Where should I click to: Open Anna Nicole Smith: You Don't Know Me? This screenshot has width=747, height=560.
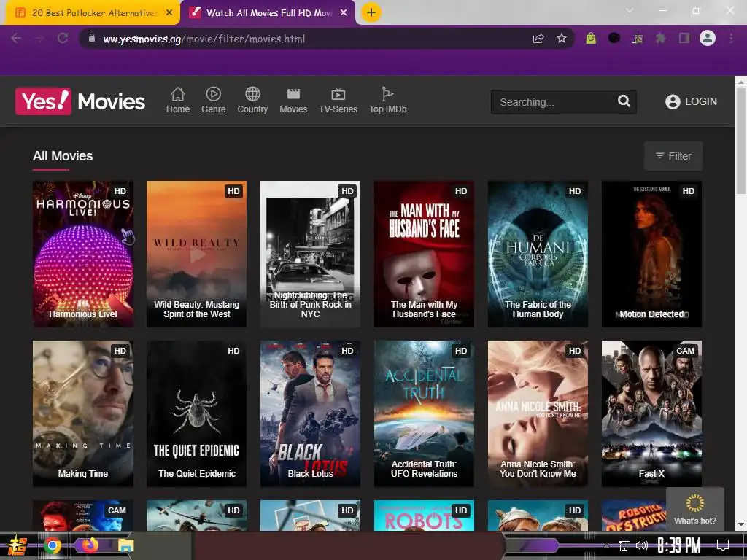click(x=538, y=413)
